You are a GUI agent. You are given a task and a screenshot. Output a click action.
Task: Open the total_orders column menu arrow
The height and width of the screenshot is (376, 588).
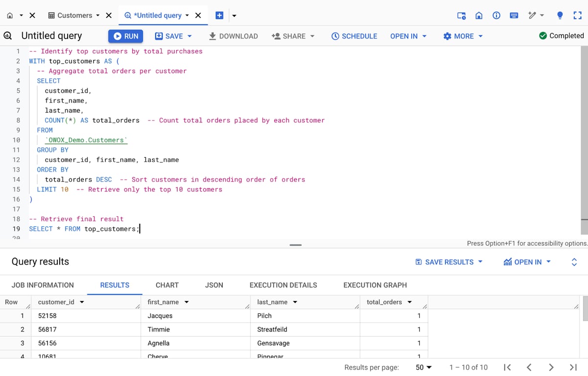(x=410, y=302)
